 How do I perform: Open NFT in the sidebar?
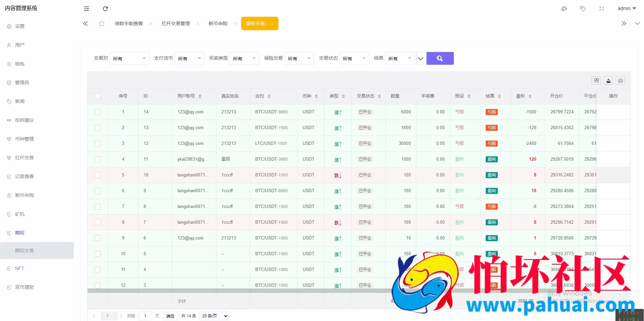(x=37, y=268)
